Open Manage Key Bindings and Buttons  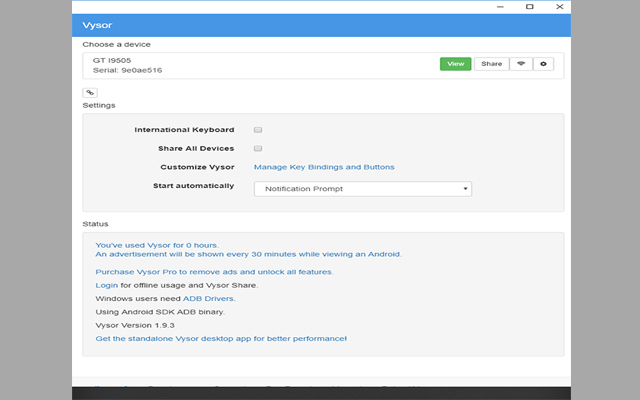(x=324, y=167)
